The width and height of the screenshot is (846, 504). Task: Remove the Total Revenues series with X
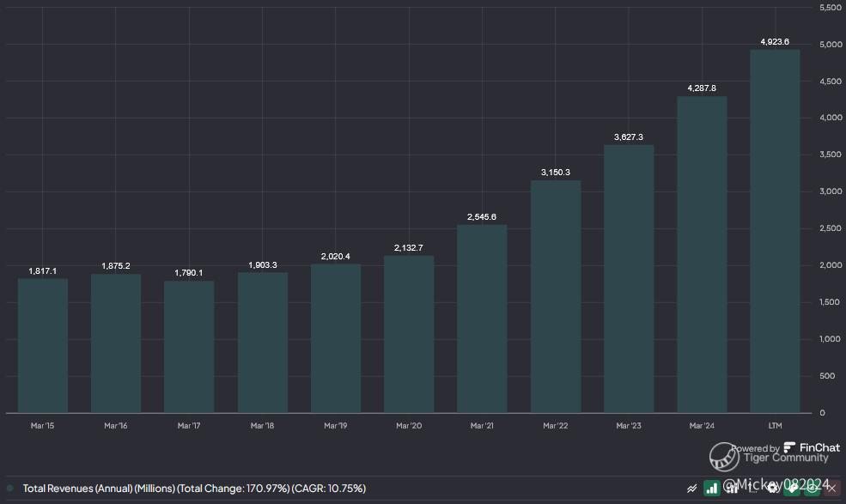pos(831,488)
